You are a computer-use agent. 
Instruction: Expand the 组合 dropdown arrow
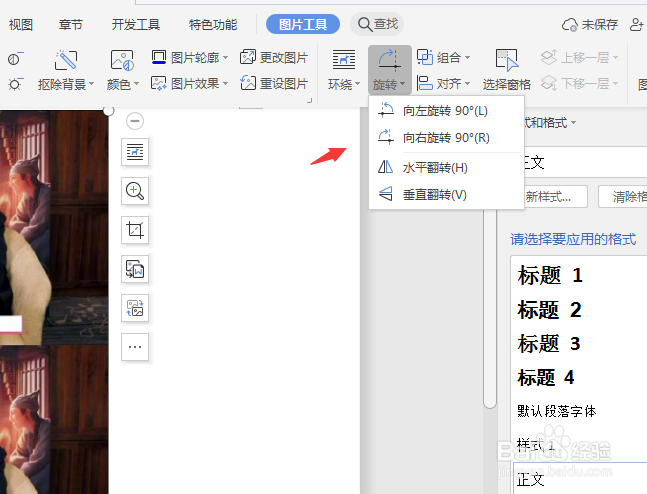click(x=467, y=57)
